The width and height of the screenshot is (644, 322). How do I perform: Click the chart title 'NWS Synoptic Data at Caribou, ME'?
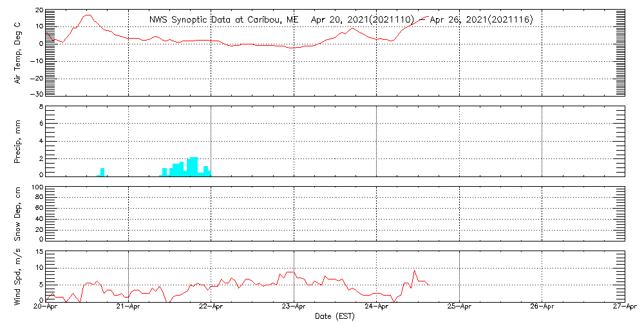[x=225, y=20]
